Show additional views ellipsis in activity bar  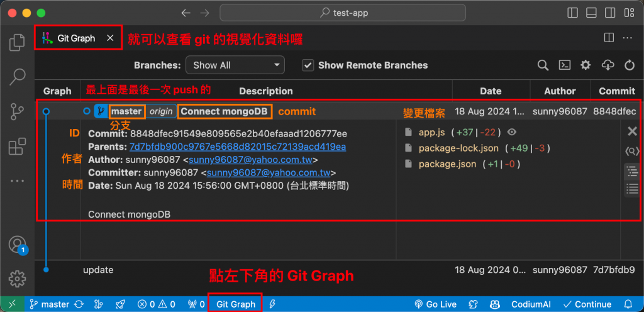click(17, 181)
